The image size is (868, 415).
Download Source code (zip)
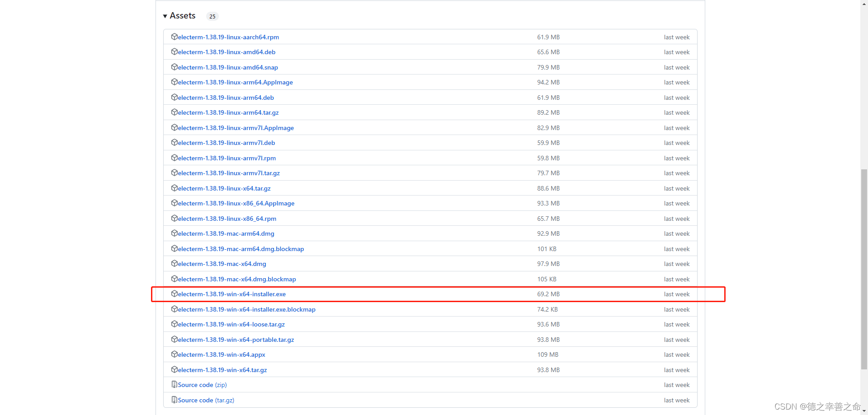coord(203,385)
